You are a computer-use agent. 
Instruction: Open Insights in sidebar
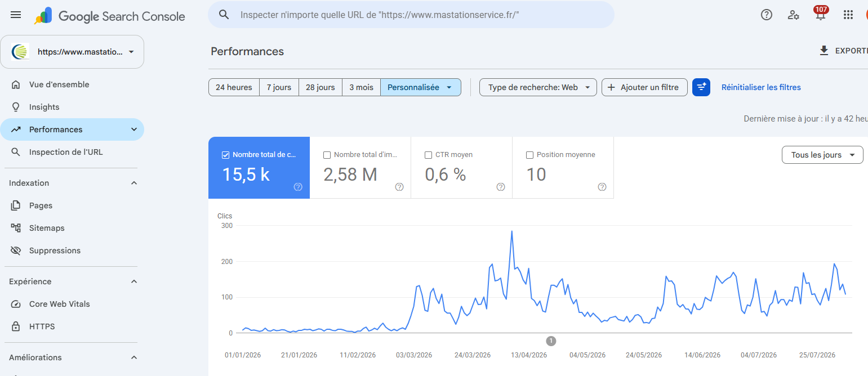pos(72,107)
